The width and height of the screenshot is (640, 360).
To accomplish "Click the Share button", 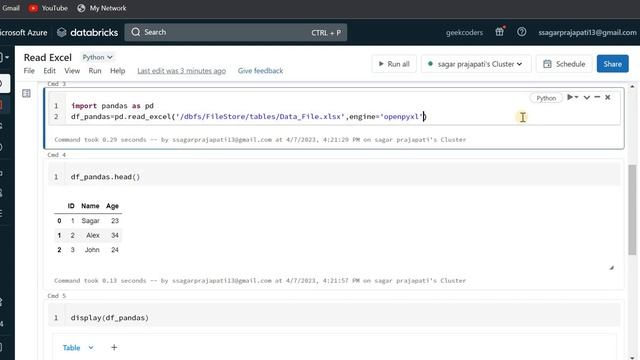I will point(612,64).
